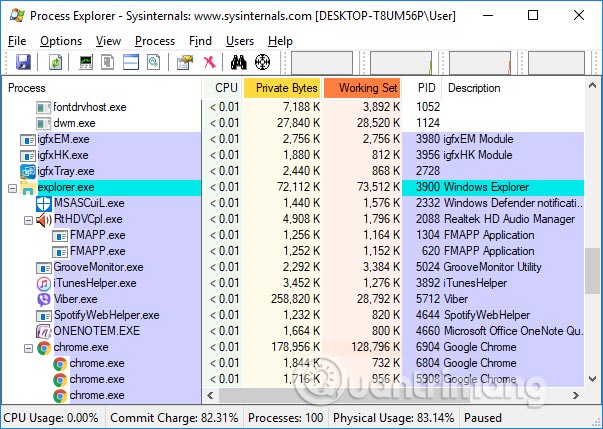The image size is (603, 429).
Task: Open the Users menu
Action: pos(240,41)
